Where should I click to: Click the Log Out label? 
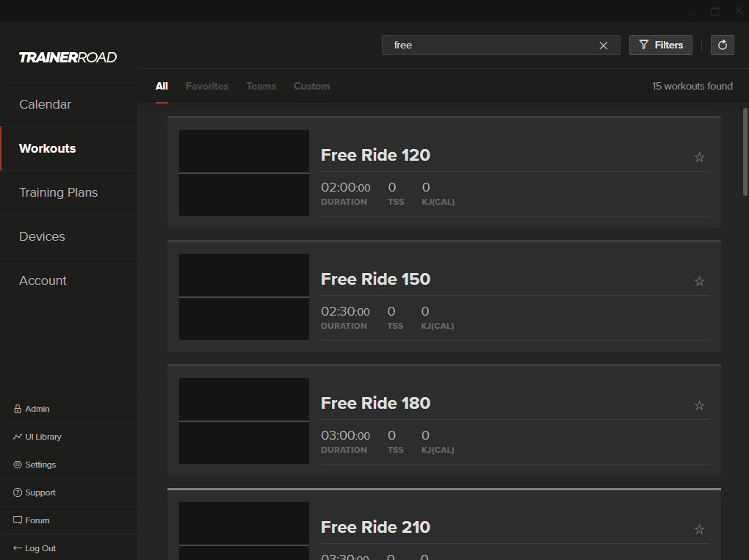click(x=40, y=548)
